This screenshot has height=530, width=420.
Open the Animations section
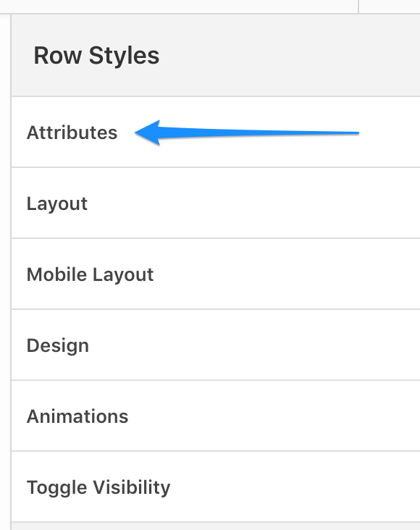(x=216, y=416)
